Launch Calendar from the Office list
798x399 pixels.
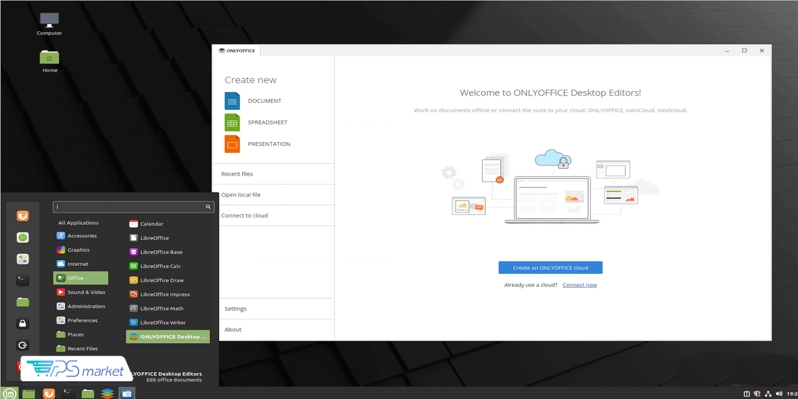pos(168,224)
